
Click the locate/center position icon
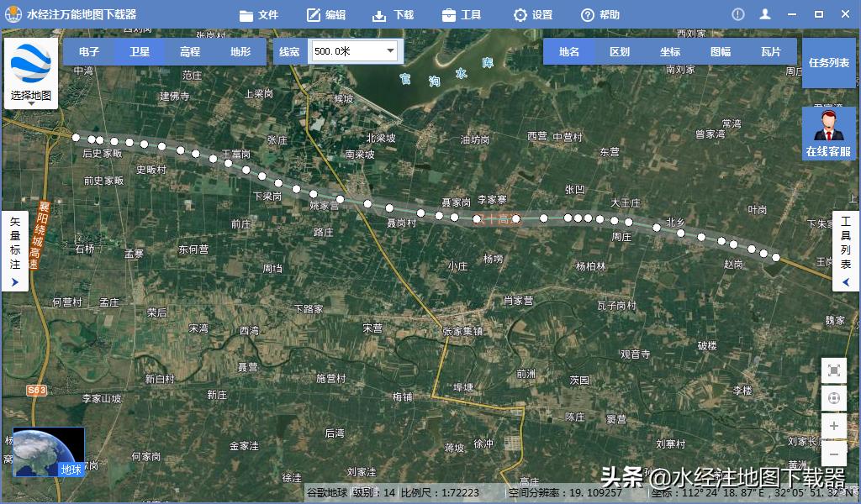(833, 397)
